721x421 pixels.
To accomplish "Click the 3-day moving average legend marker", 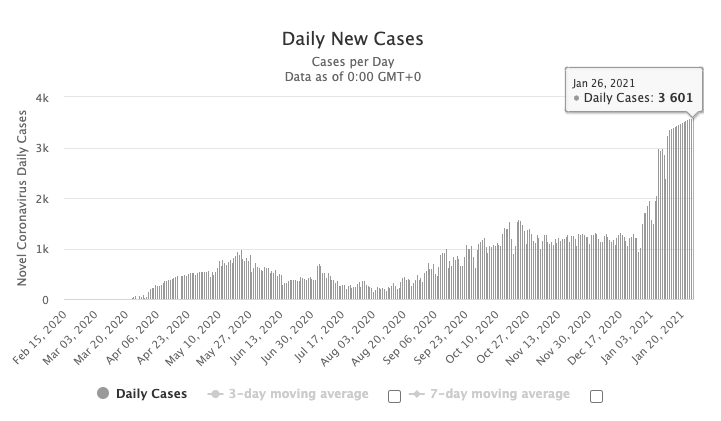I will pyautogui.click(x=214, y=394).
